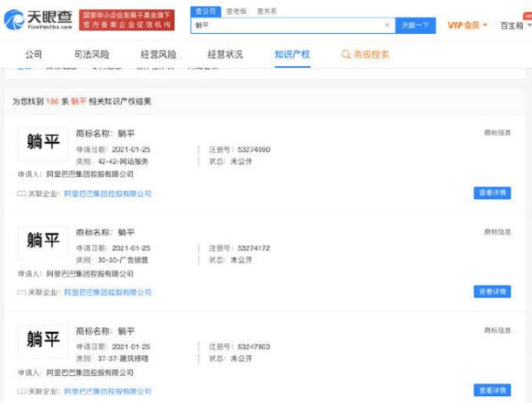Click registration number 53247803
The height and width of the screenshot is (403, 532).
coord(254,346)
